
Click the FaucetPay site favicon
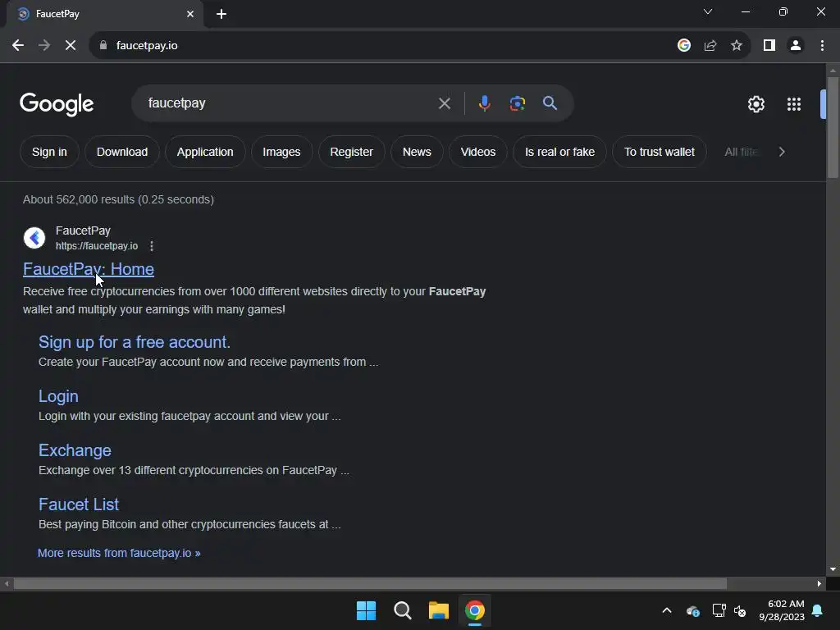pos(34,238)
